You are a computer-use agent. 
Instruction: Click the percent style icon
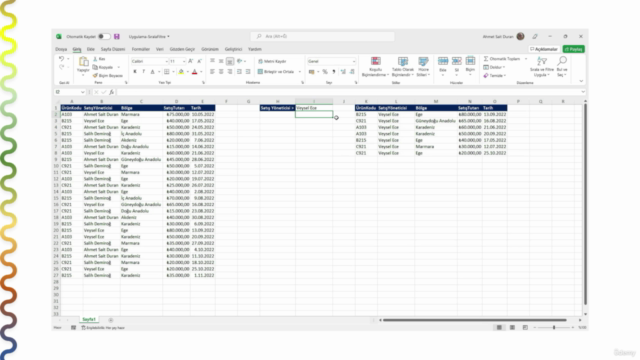tap(325, 72)
